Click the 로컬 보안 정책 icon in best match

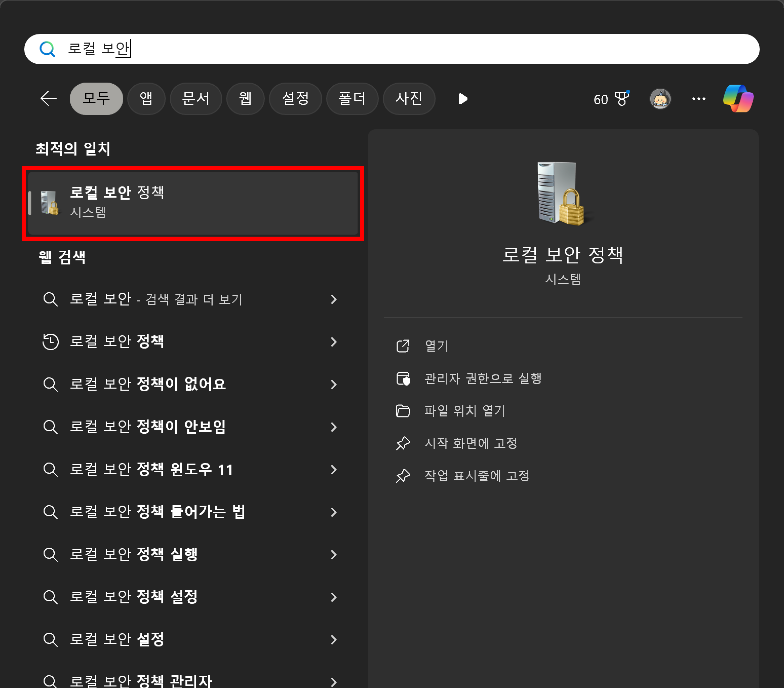50,203
